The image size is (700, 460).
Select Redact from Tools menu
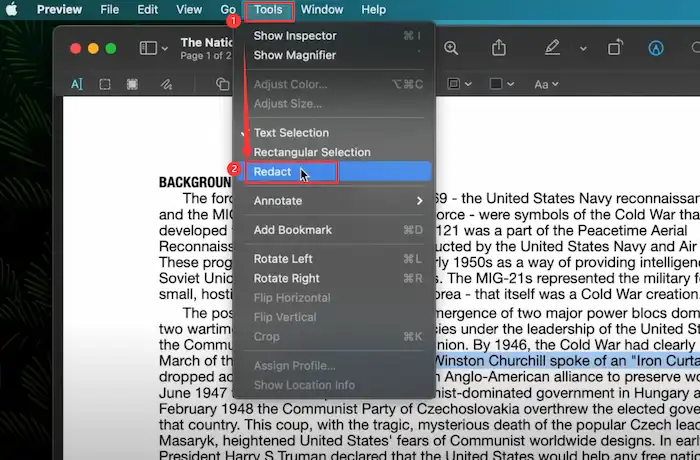273,172
